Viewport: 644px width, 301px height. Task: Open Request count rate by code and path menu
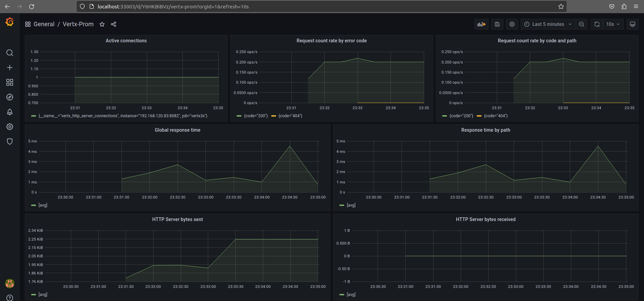pos(537,41)
